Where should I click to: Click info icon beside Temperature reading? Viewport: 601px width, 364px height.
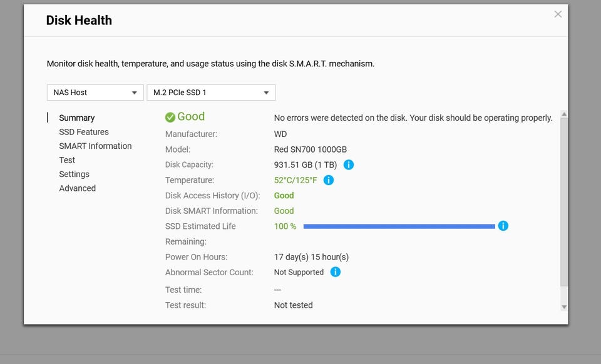tap(329, 180)
